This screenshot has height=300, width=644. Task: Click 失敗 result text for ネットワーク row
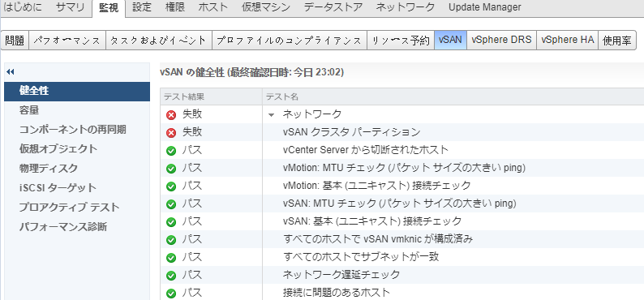click(192, 114)
